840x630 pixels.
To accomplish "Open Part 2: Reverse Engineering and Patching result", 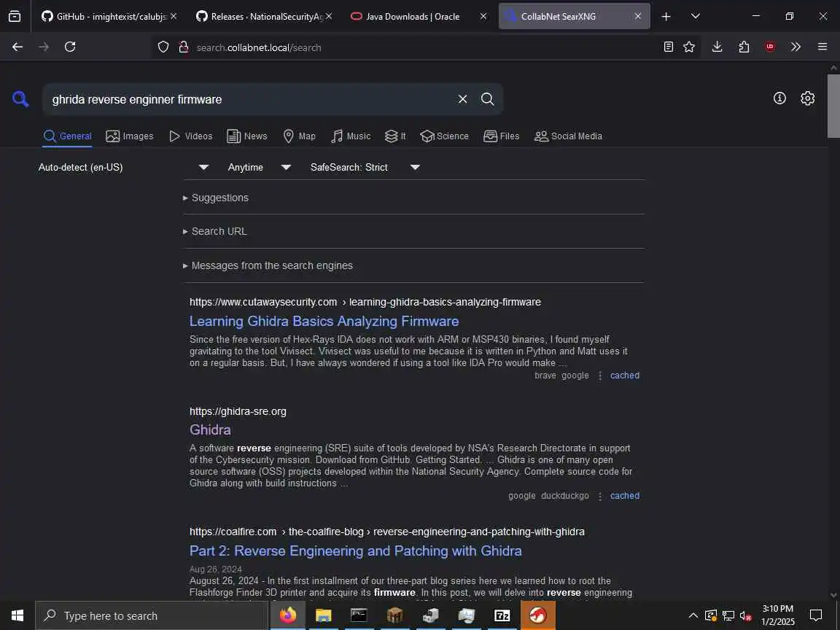I will 356,551.
